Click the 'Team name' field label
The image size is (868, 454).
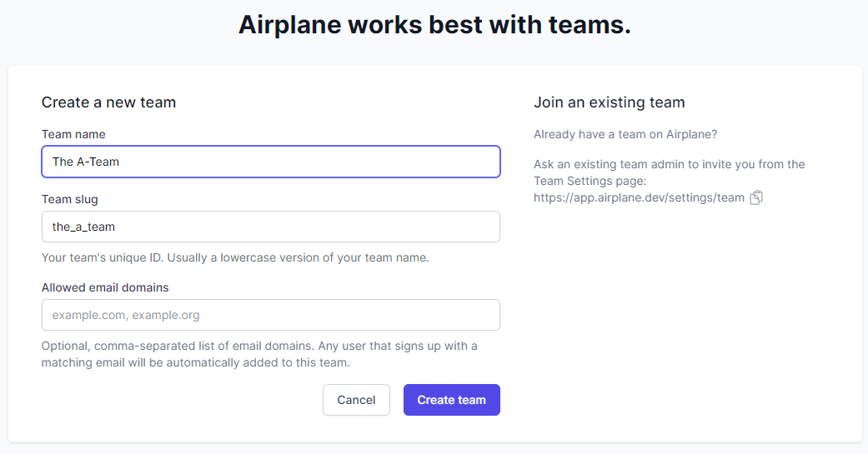coord(73,134)
